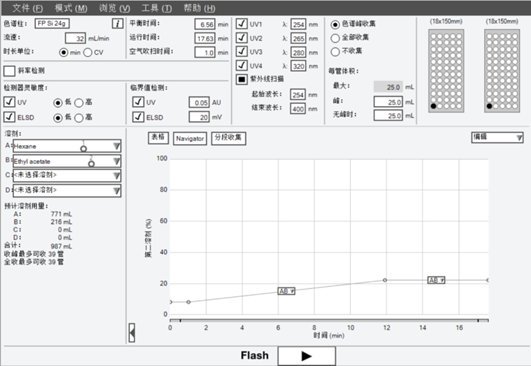Select the first tube in right rack
Image resolution: width=531 pixels, height=366 pixels.
(x=489, y=106)
